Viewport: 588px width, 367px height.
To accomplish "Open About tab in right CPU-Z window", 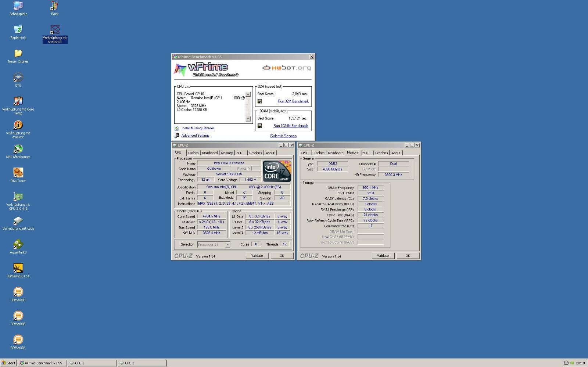I will tap(396, 153).
